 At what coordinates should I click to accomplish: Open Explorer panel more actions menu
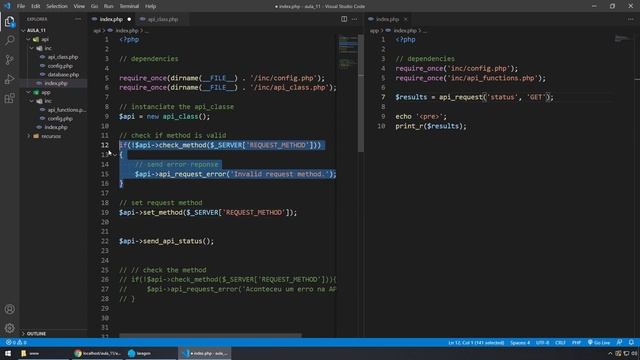pos(78,19)
